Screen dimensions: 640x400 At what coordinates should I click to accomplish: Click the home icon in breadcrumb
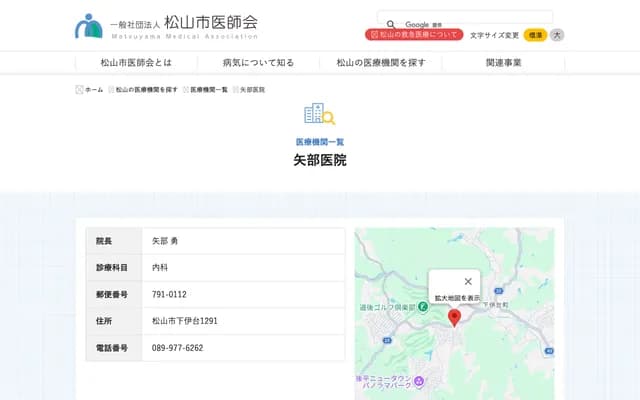point(80,89)
